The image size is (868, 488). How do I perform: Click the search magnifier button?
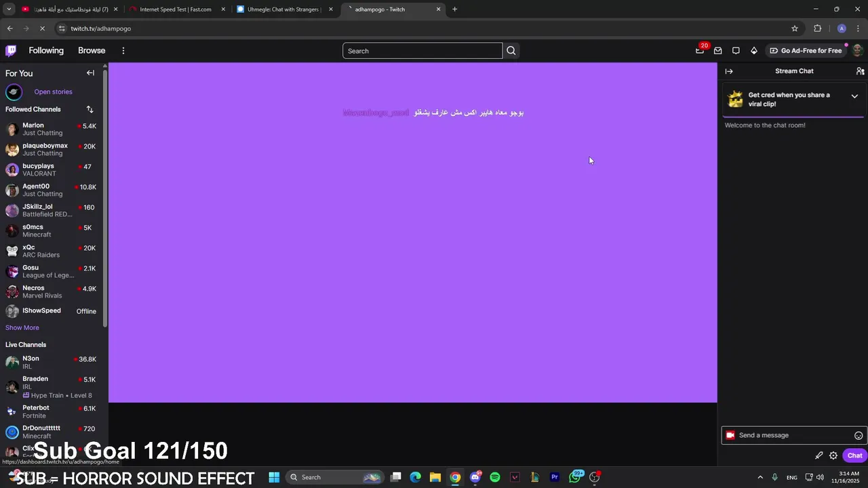511,51
